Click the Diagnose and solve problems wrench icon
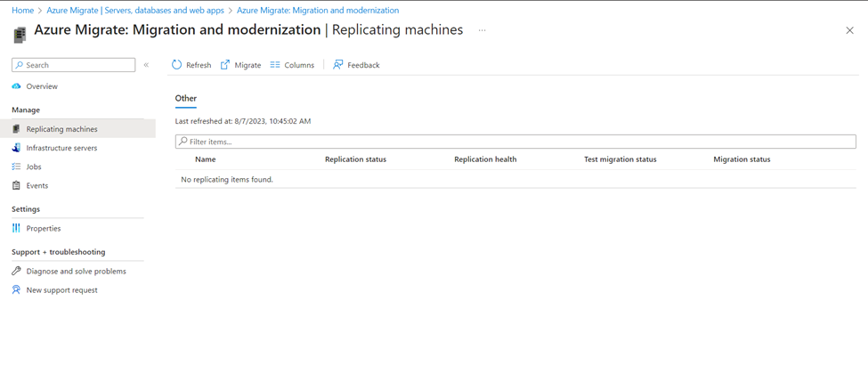This screenshot has width=868, height=366. [17, 272]
